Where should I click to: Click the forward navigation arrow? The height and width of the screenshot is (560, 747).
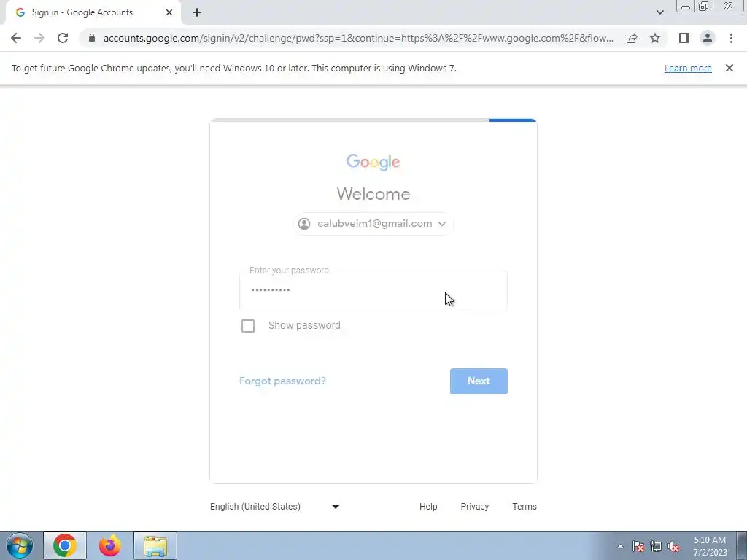(x=39, y=38)
